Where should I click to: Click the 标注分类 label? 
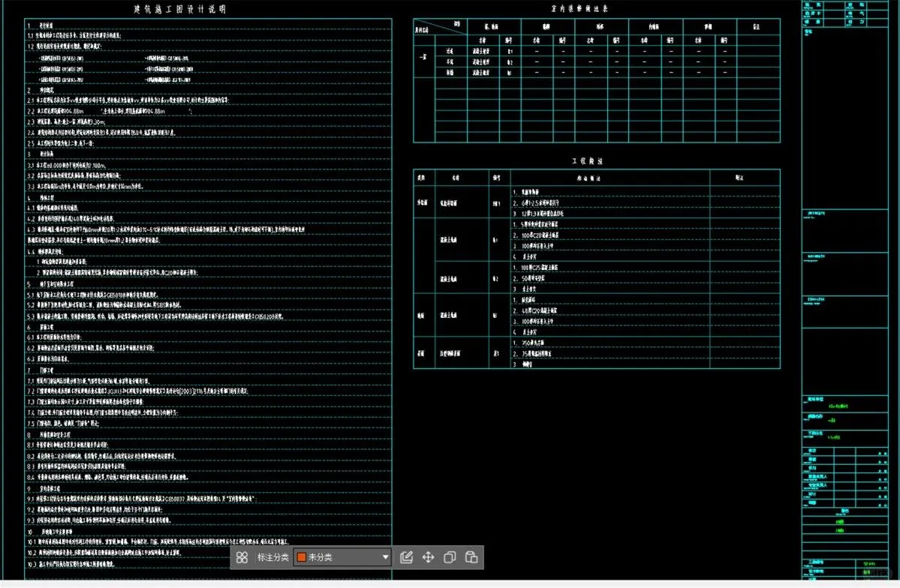tap(272, 557)
